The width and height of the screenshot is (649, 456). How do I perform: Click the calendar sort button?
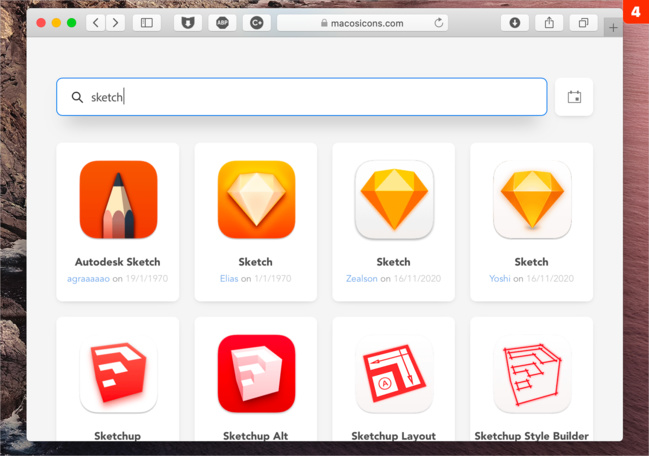(574, 97)
